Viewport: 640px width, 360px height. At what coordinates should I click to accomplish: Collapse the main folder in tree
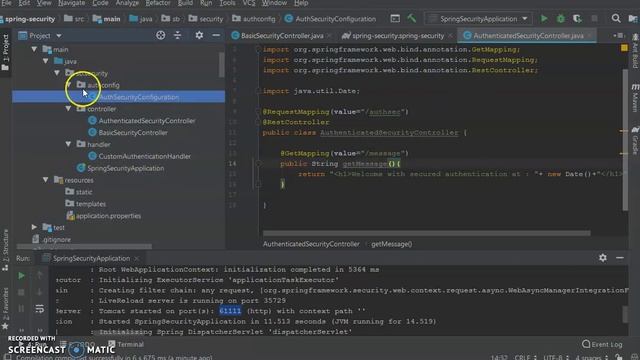pyautogui.click(x=34, y=49)
